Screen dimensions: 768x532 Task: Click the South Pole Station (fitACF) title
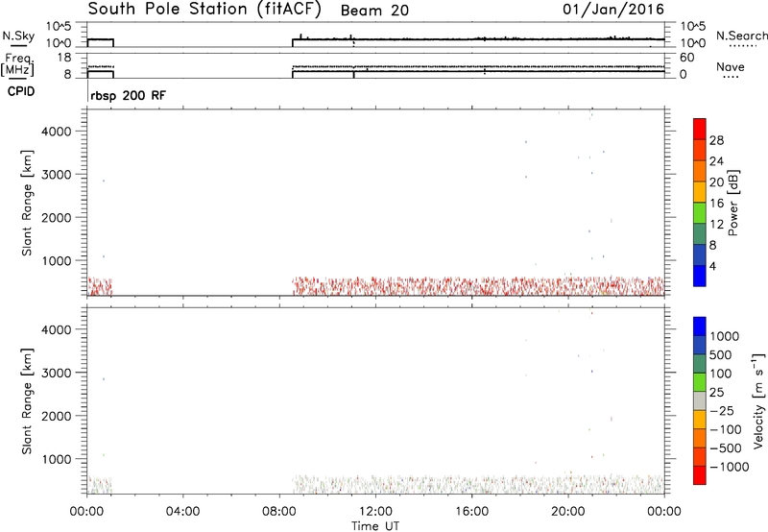pos(204,9)
